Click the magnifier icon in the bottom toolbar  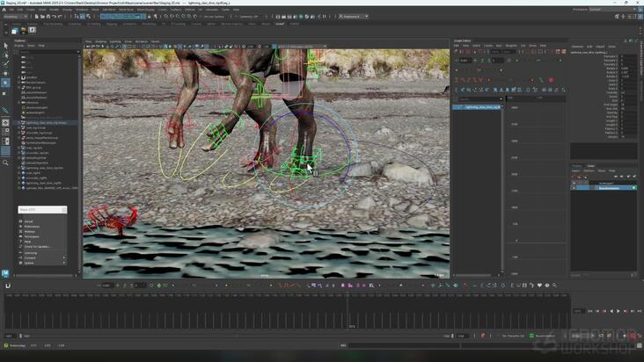(554, 286)
